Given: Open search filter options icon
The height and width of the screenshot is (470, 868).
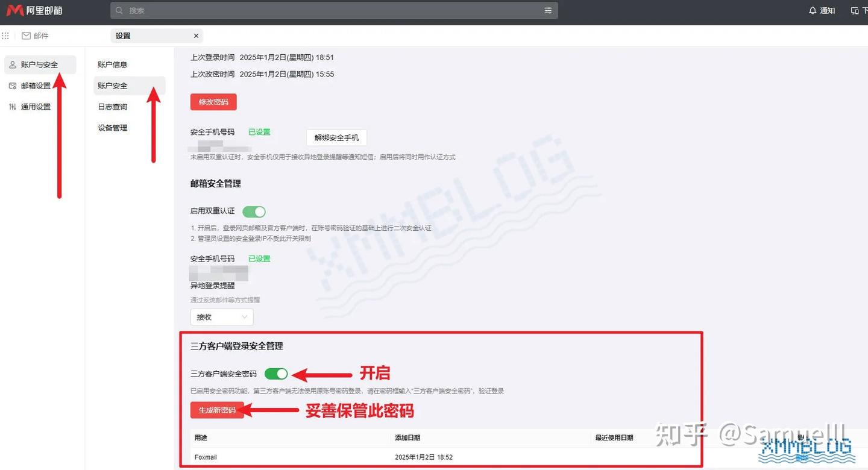Looking at the screenshot, I should tap(548, 11).
